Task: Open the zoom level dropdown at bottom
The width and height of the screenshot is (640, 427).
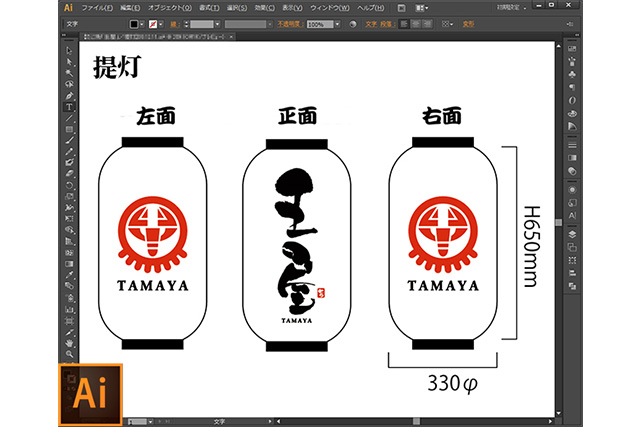Action: [x=151, y=421]
